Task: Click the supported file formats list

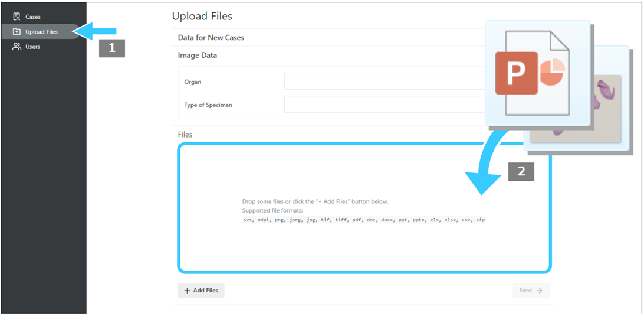Action: pos(363,220)
